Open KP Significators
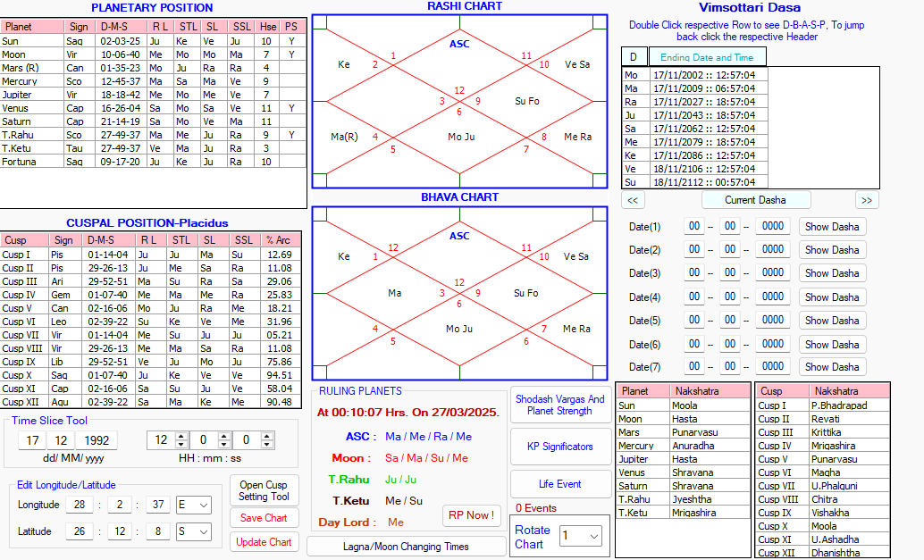Screen dimensions: 924x560 click(x=559, y=446)
